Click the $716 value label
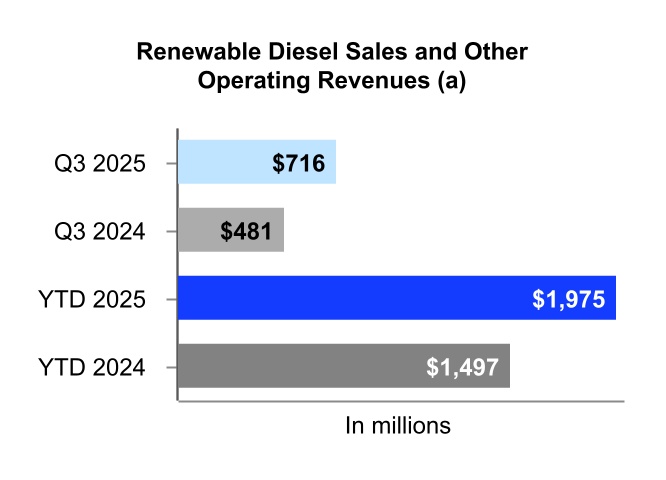The width and height of the screenshot is (666, 480). [x=299, y=163]
